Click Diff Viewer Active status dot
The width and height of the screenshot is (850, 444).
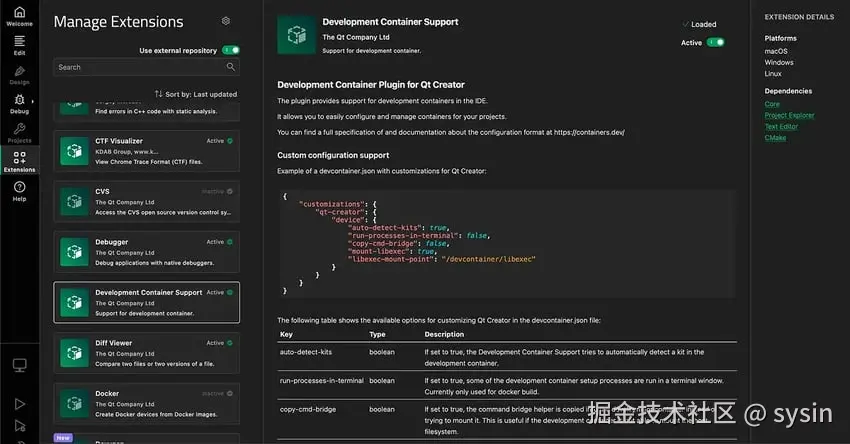pyautogui.click(x=230, y=343)
